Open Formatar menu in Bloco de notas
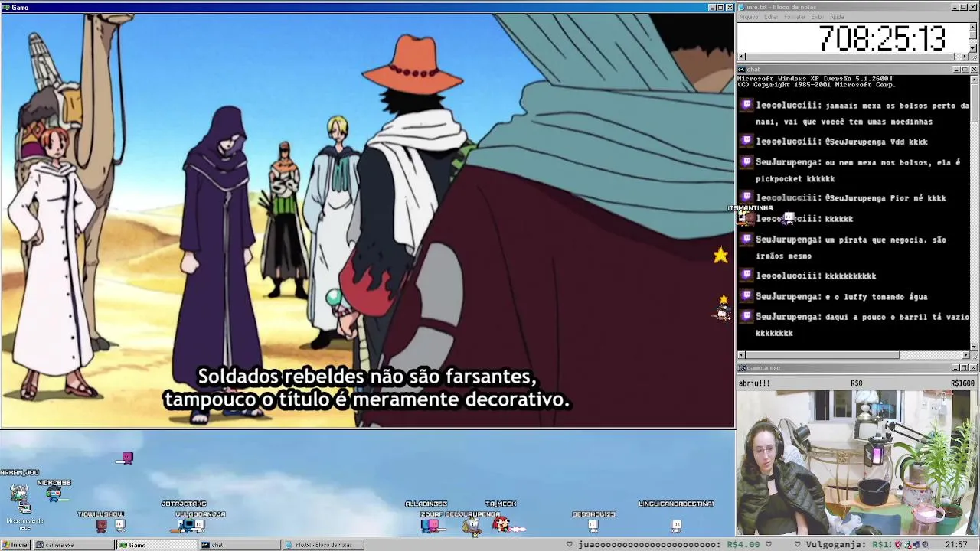 [795, 17]
